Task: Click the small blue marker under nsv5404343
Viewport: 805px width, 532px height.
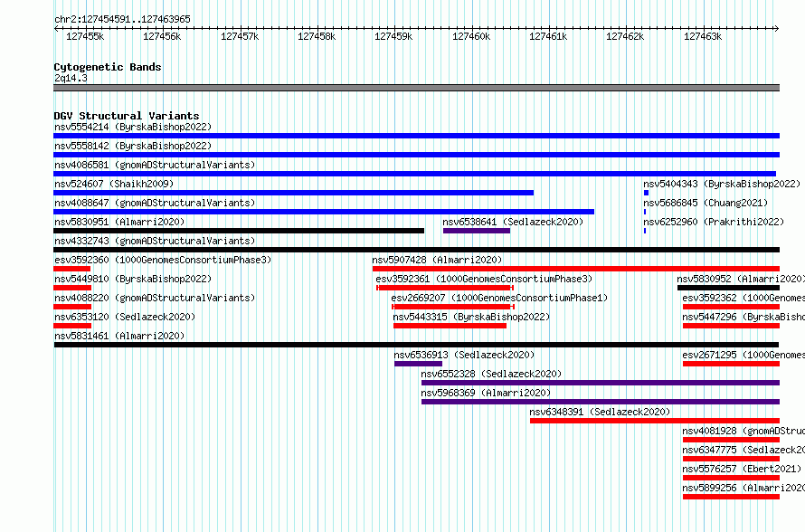Action: [x=647, y=193]
